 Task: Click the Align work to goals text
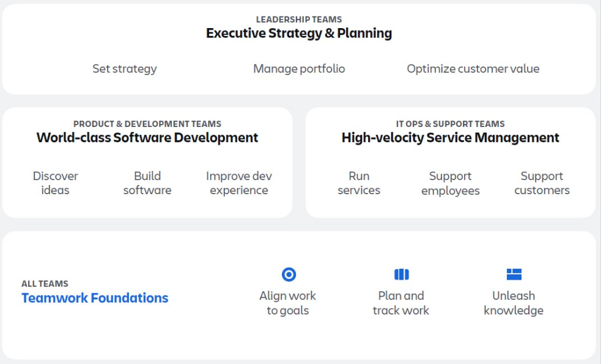[x=288, y=303]
